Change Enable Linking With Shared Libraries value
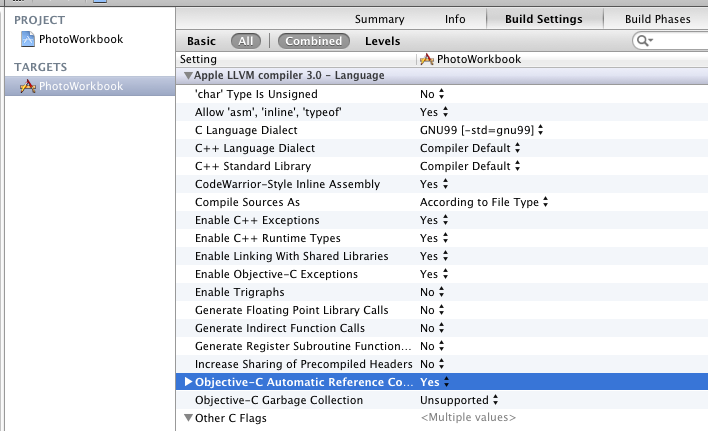The width and height of the screenshot is (708, 431). [x=434, y=256]
